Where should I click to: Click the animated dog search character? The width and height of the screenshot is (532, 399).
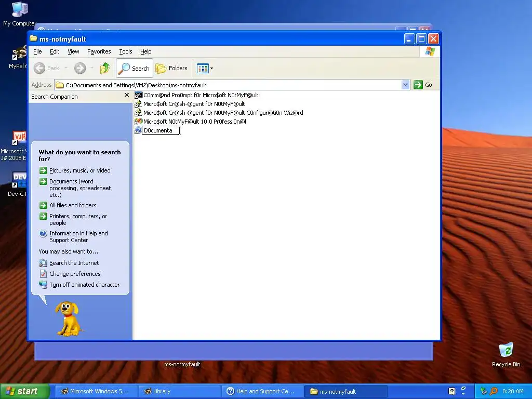coord(68,319)
